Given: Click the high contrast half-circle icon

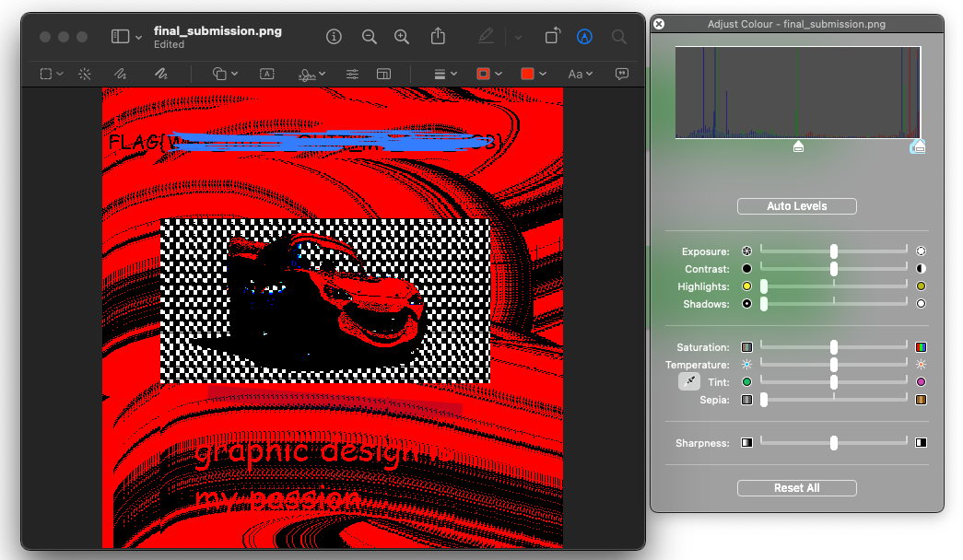Looking at the screenshot, I should pos(921,269).
